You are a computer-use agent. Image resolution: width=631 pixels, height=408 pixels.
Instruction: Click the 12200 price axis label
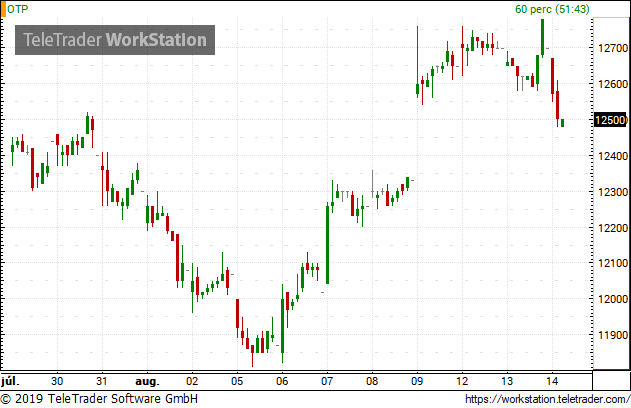click(x=613, y=228)
